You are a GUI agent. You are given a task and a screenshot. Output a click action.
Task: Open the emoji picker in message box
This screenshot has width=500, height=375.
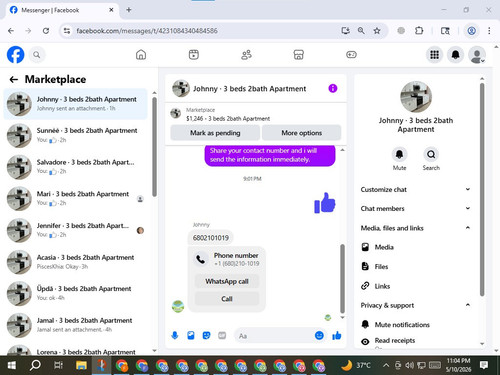319,335
